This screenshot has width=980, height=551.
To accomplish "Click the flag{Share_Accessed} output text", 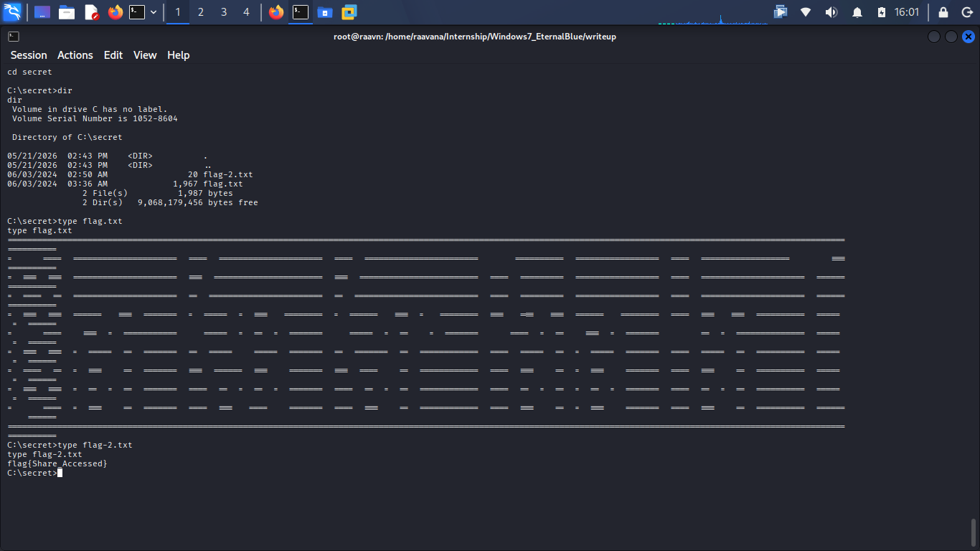I will point(57,463).
